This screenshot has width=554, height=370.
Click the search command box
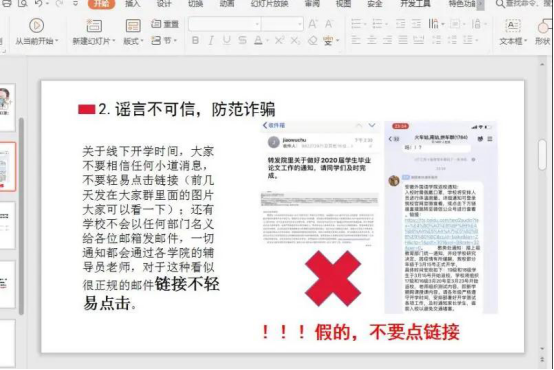coord(525,4)
